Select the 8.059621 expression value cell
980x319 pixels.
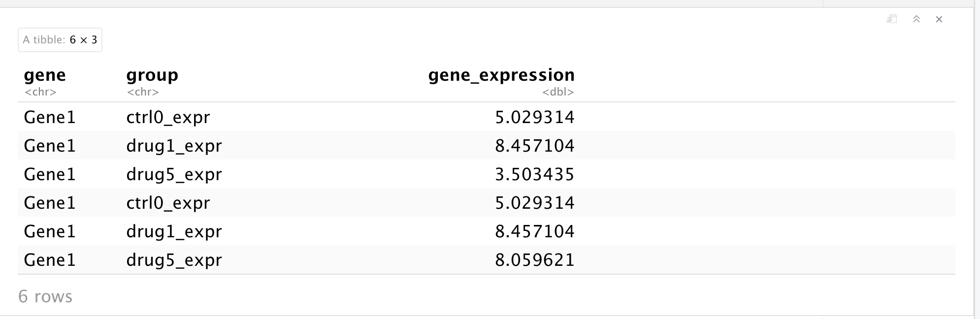coord(535,260)
